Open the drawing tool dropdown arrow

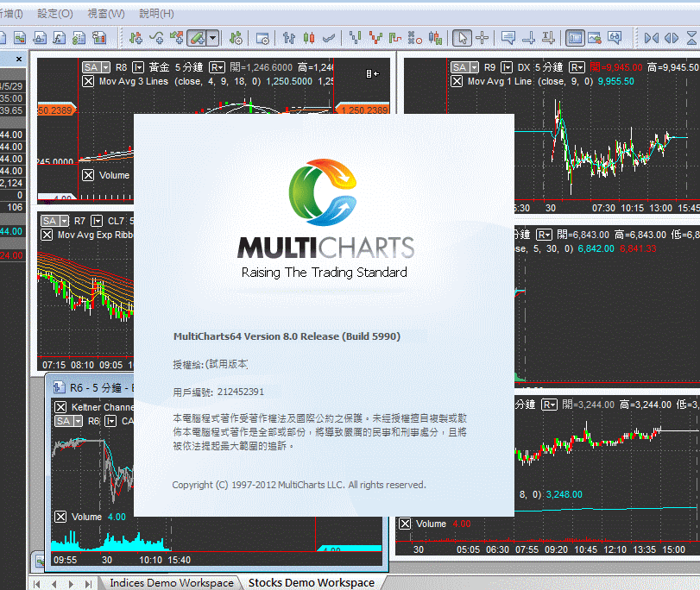[x=213, y=38]
